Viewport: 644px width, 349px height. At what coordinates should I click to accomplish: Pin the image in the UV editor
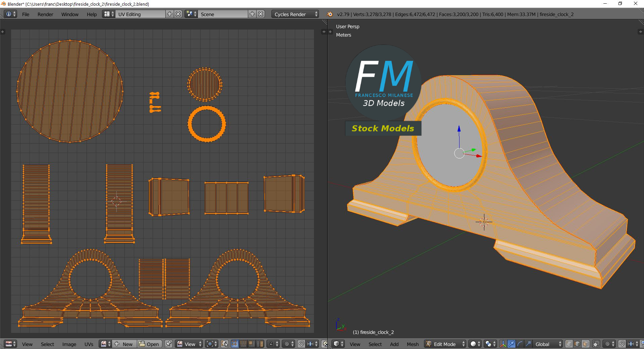(x=168, y=344)
